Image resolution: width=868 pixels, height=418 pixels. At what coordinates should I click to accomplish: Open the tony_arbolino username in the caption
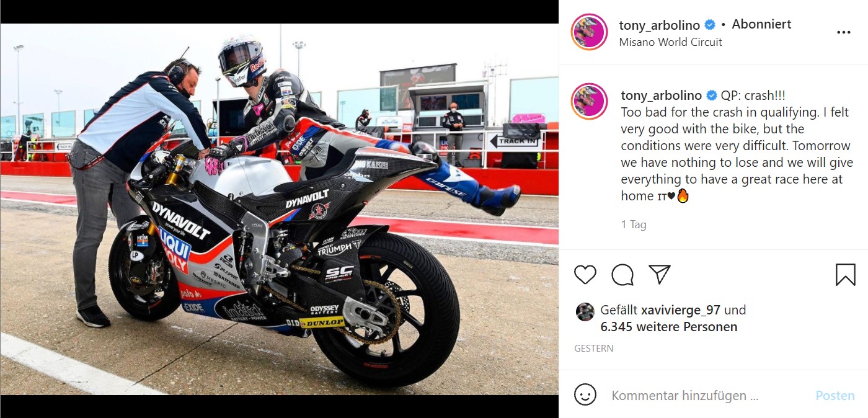(662, 96)
